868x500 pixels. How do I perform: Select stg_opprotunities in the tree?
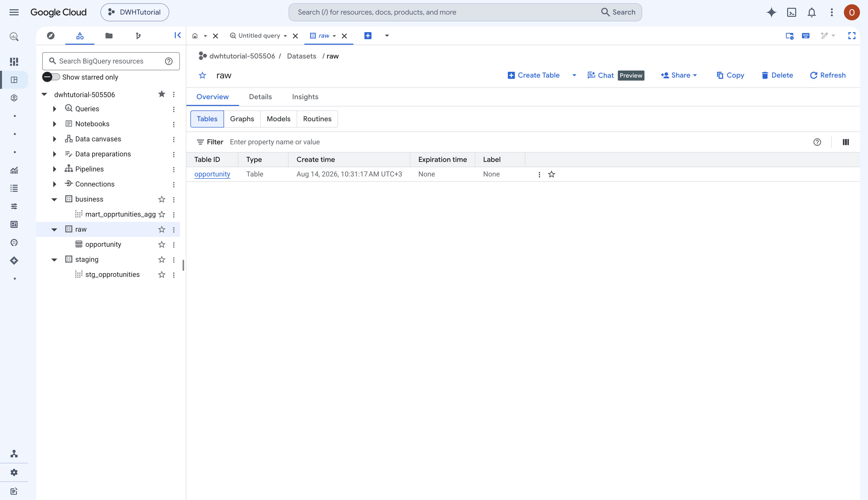tap(112, 275)
